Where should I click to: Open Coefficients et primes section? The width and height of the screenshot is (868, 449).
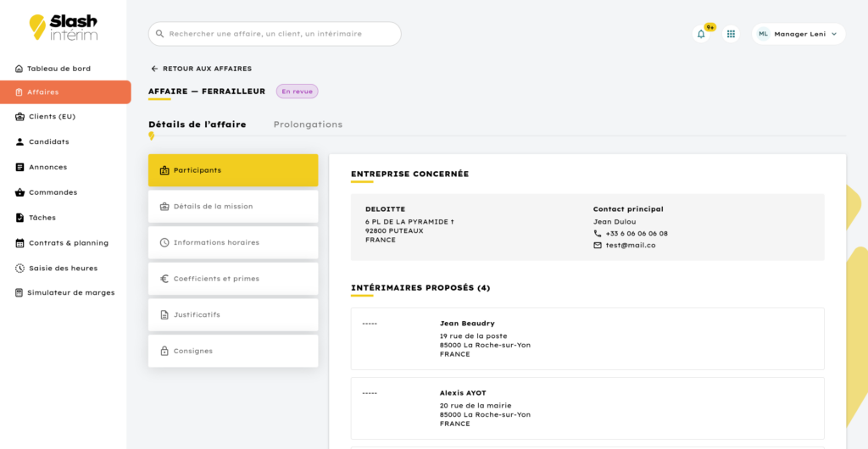click(233, 279)
